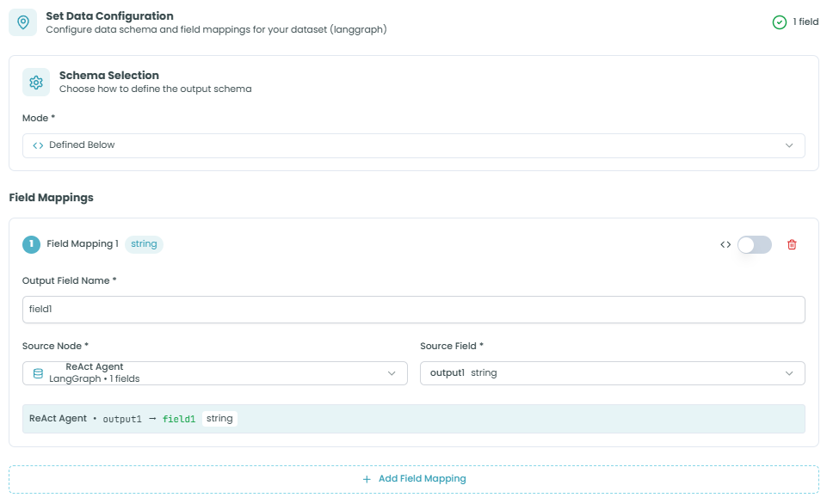The image size is (833, 504).
Task: Click the code icon inside the Mode field
Action: (x=38, y=145)
